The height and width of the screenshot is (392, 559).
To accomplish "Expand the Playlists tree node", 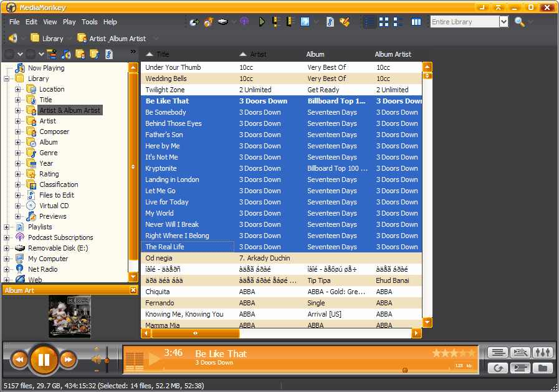I will click(7, 227).
